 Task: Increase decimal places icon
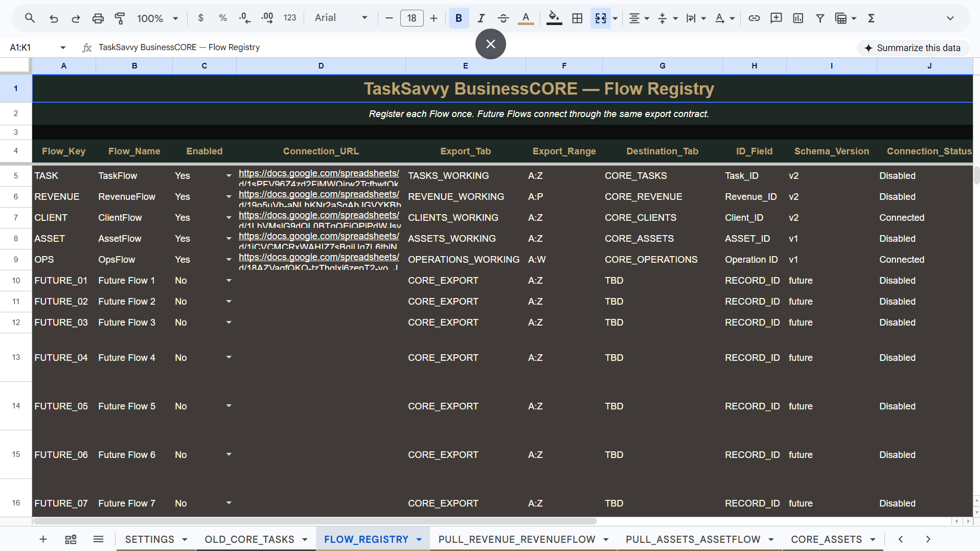pos(267,18)
